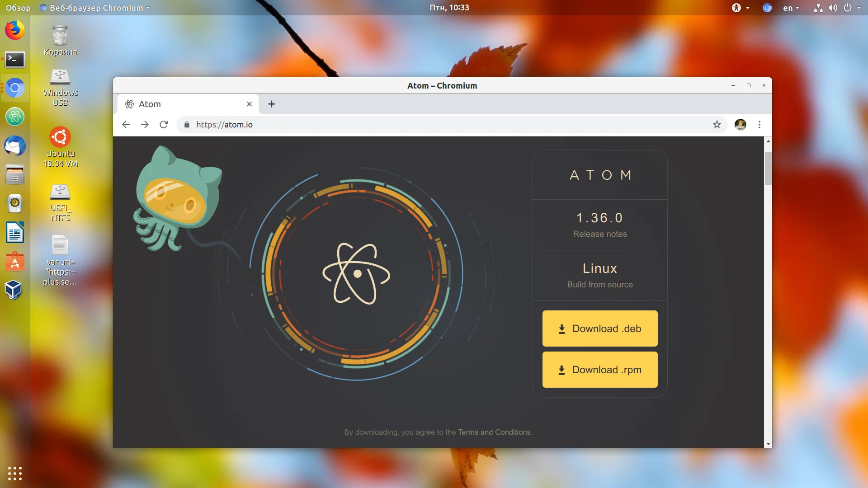Reload the atom.io page
This screenshot has height=488, width=868.
[x=164, y=124]
